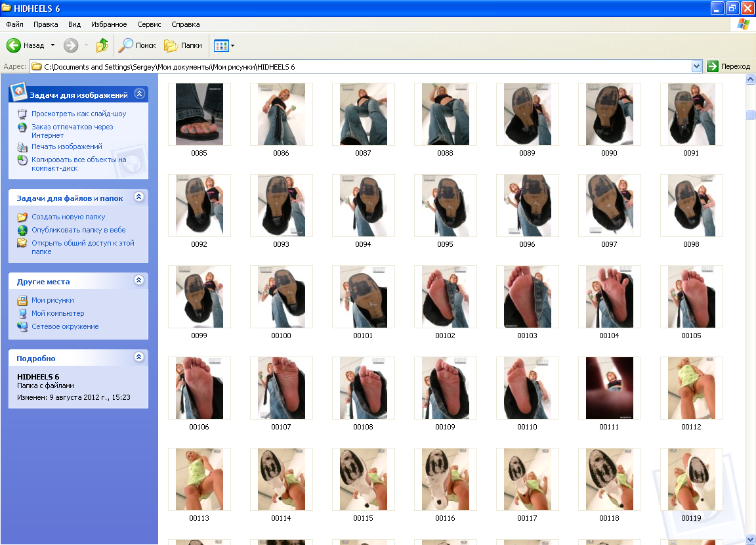This screenshot has width=756, height=545.
Task: Click the Назад back arrow icon
Action: [x=14, y=45]
